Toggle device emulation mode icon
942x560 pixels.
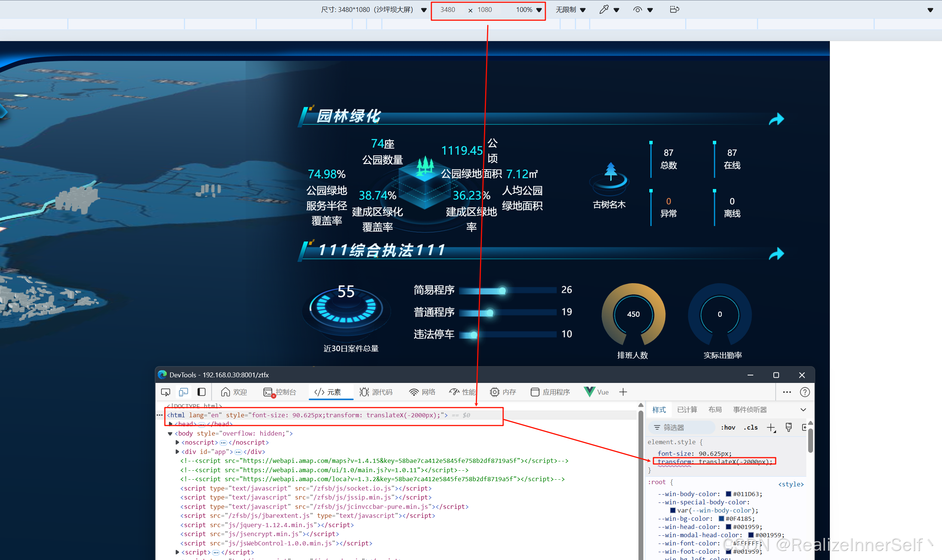184,392
